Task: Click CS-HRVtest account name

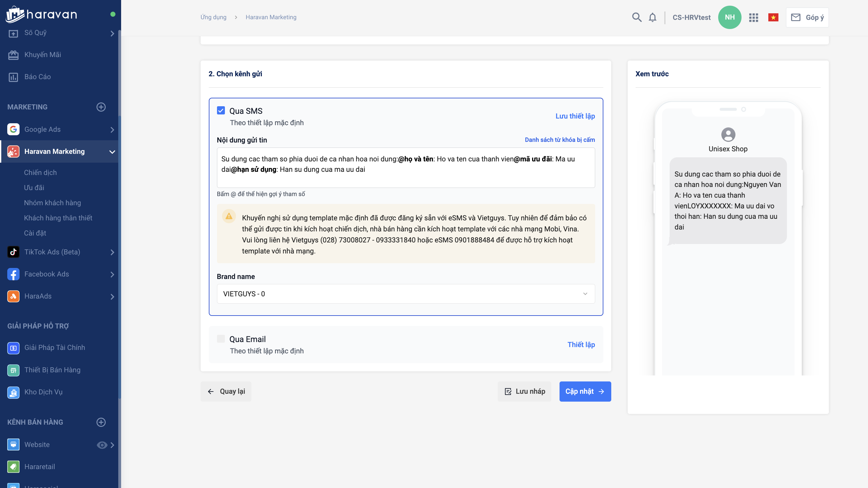Action: [691, 17]
